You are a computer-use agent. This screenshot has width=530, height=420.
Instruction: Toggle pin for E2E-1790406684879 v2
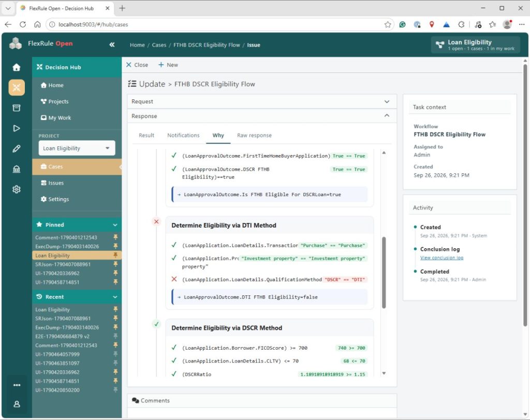tap(115, 336)
